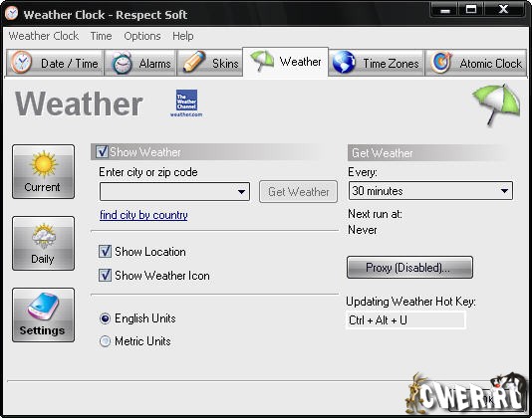Switch to the Date / Time clock tab
This screenshot has height=418, width=532.
pyautogui.click(x=55, y=63)
